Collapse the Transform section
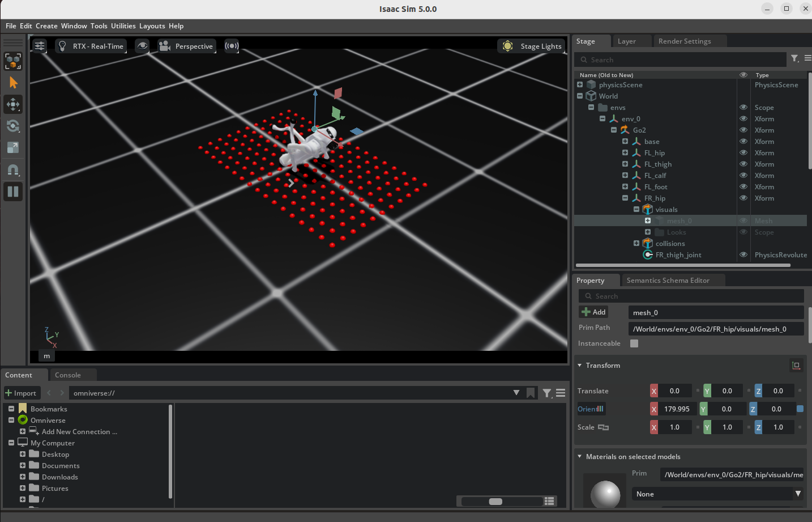Viewport: 812px width, 522px height. [580, 366]
